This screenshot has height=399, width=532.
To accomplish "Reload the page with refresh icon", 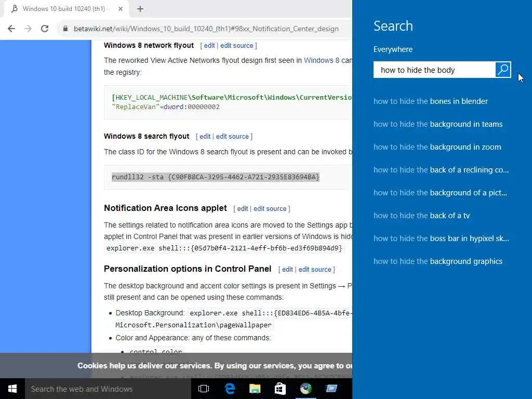I will 45,29.
